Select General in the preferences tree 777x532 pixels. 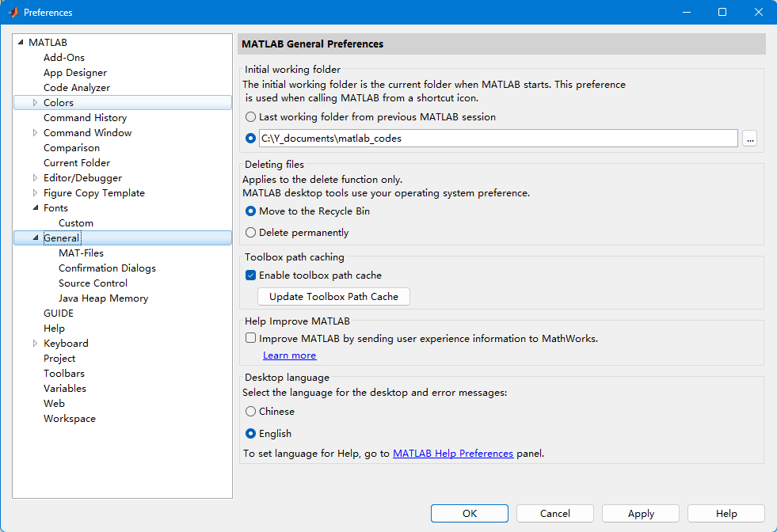coord(62,238)
